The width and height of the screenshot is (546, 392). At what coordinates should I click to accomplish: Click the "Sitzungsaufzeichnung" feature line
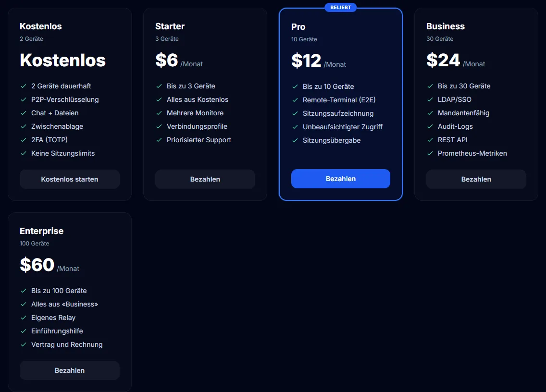[338, 113]
